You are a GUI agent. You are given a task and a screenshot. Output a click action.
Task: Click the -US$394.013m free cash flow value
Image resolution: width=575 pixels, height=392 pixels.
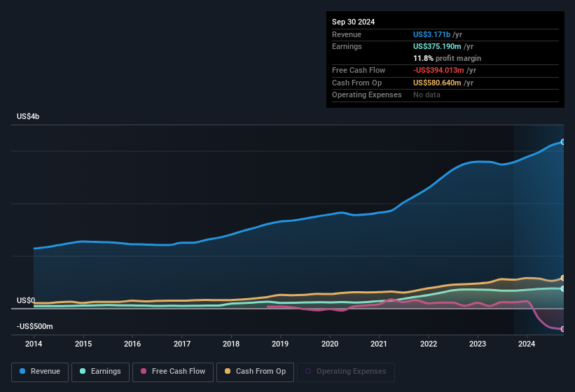[438, 70]
